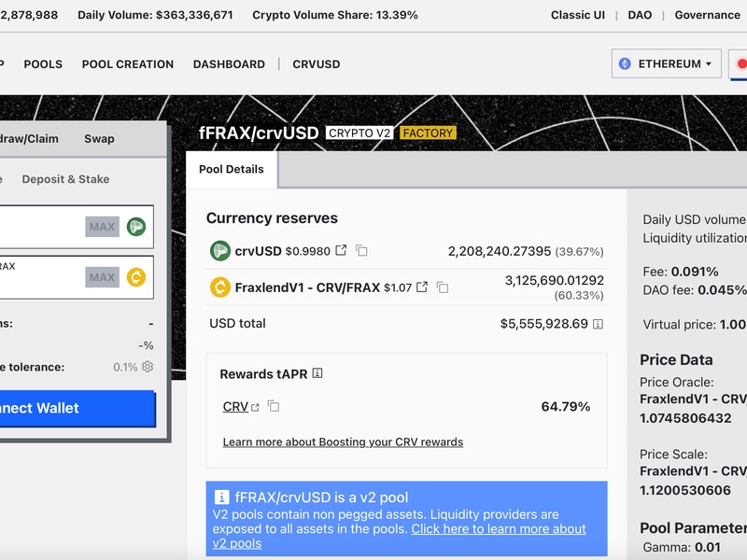
Task: Click MAX for FraxlendV1 CRV/FRAX deposit
Action: [102, 277]
